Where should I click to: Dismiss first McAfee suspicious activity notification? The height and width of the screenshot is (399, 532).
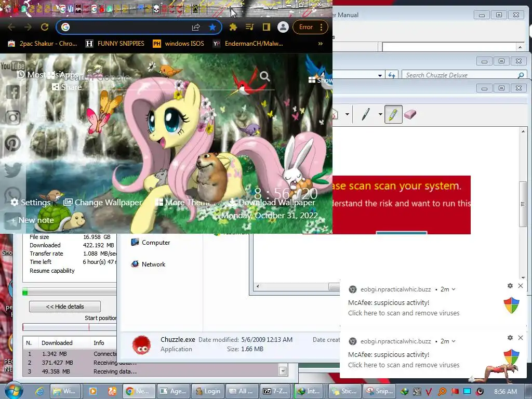(521, 286)
